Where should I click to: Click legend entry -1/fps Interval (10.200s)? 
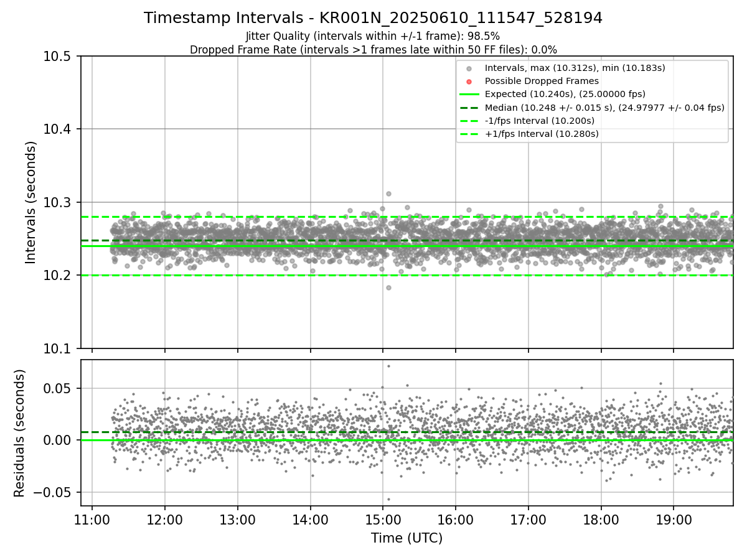click(539, 120)
